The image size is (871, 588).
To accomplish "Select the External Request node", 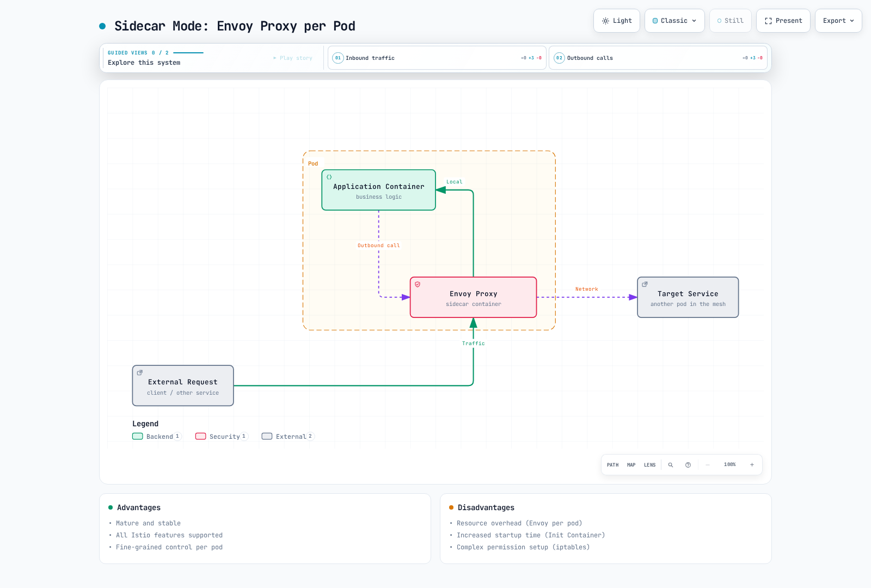I will (x=183, y=385).
